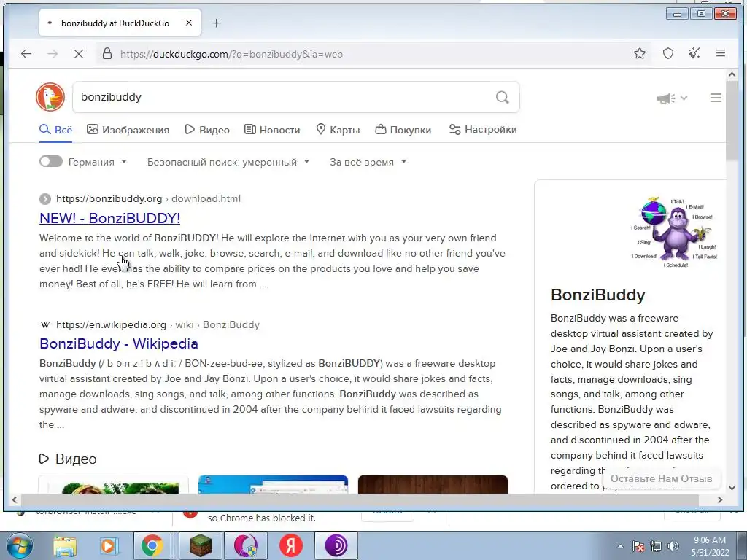Expand the За всё время dropdown
This screenshot has height=560, width=747.
[x=368, y=162]
